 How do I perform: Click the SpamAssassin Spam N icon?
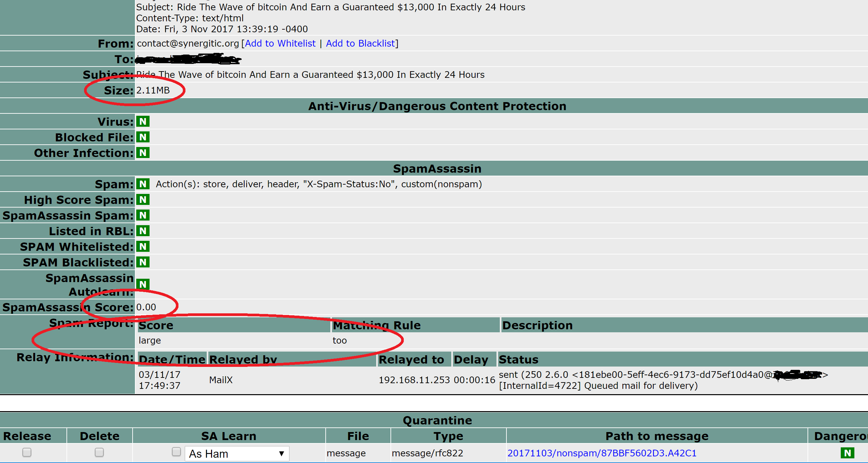point(143,215)
